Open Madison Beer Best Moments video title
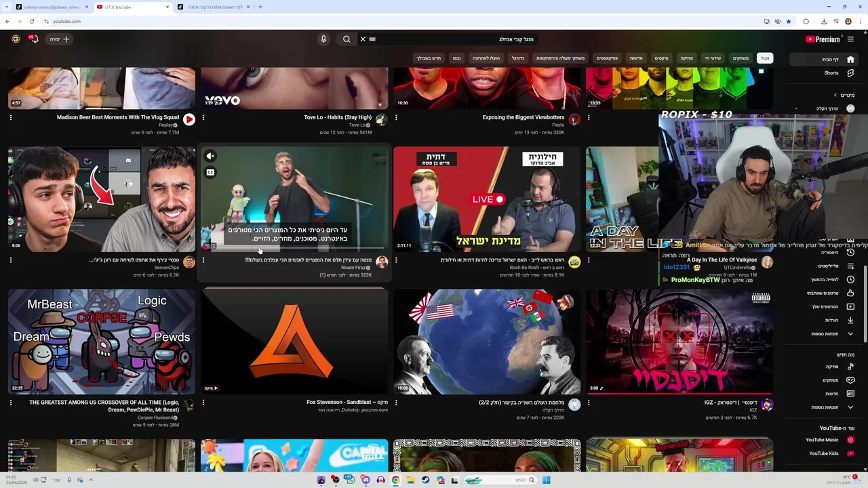This screenshot has width=868, height=488. tap(118, 117)
